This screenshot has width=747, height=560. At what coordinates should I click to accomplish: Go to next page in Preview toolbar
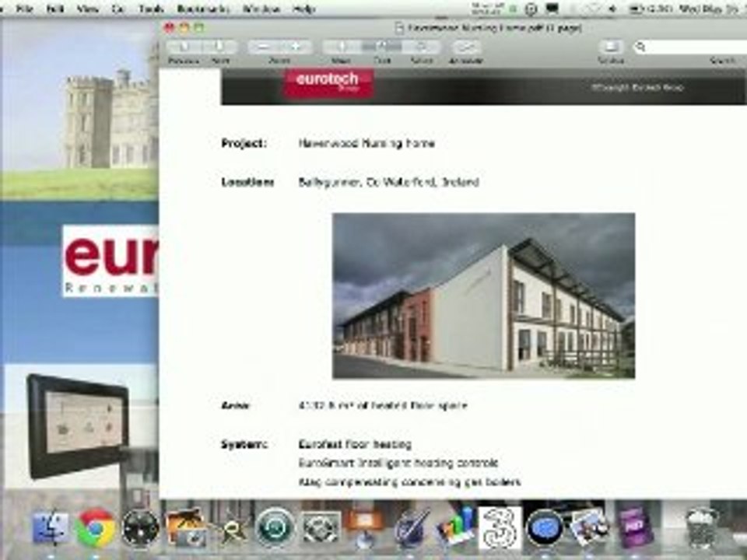pos(219,46)
